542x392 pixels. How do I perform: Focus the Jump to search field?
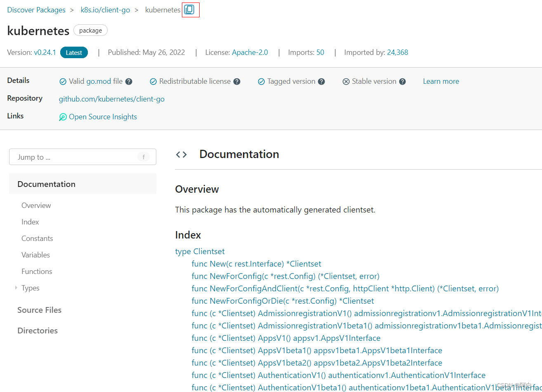(82, 157)
